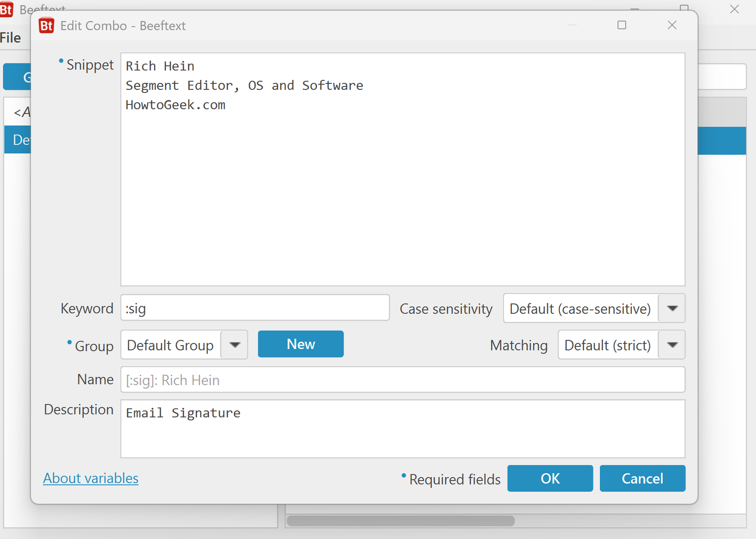
Task: Open the Matching dropdown
Action: pyautogui.click(x=672, y=345)
